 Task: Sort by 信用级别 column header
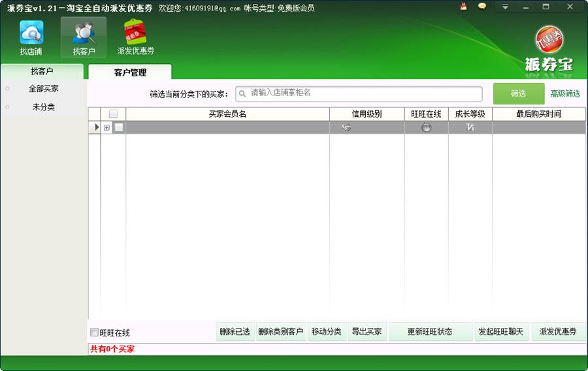tap(367, 114)
